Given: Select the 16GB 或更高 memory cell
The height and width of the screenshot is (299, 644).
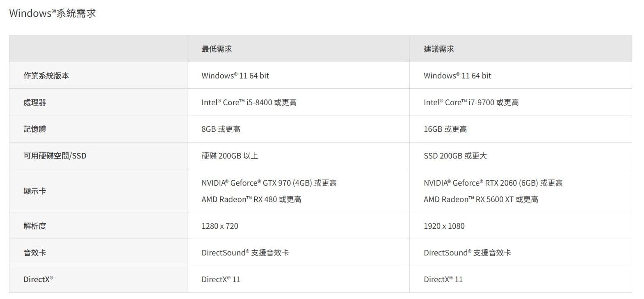Looking at the screenshot, I should (445, 129).
